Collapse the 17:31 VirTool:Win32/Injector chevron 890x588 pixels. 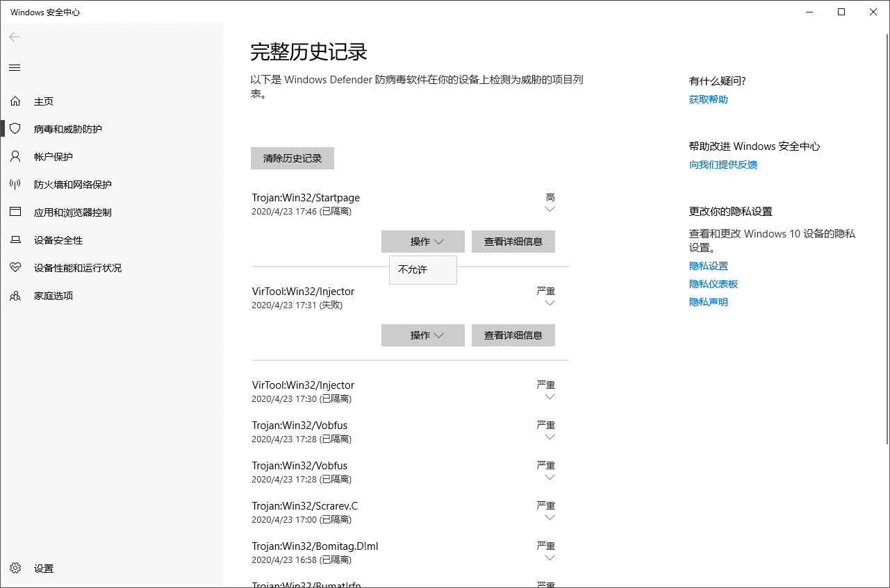[x=550, y=303]
